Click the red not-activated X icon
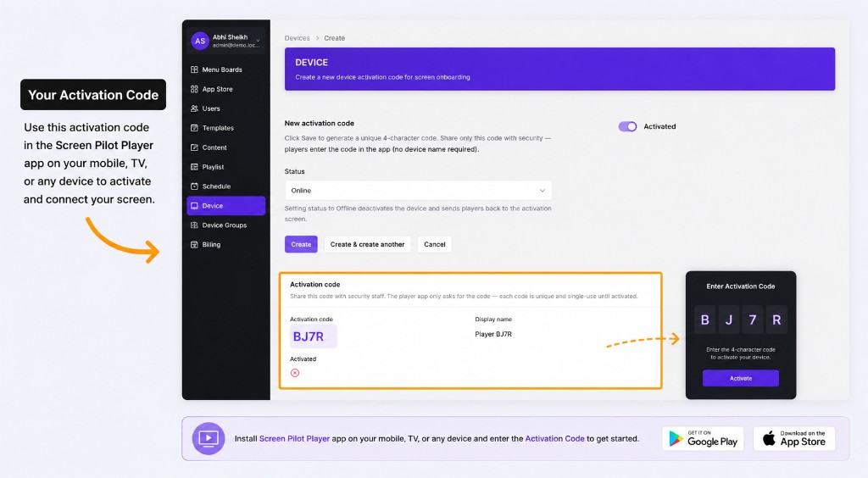 click(x=295, y=373)
